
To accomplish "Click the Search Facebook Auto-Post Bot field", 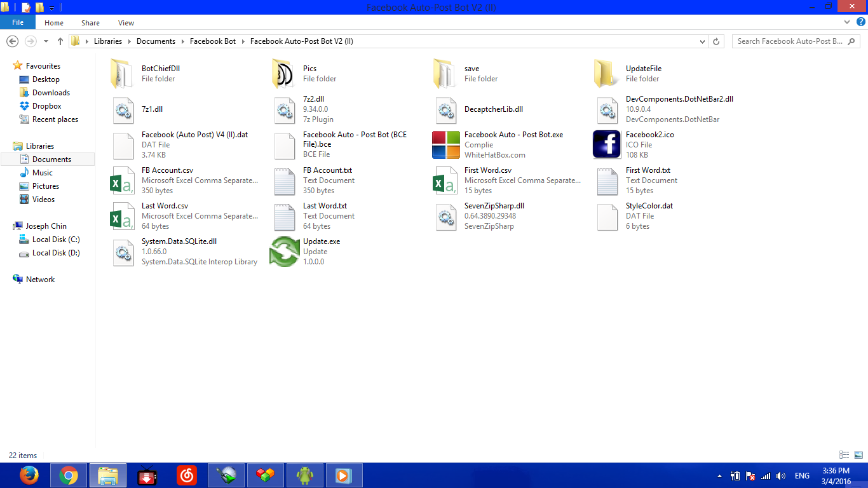I will [791, 41].
